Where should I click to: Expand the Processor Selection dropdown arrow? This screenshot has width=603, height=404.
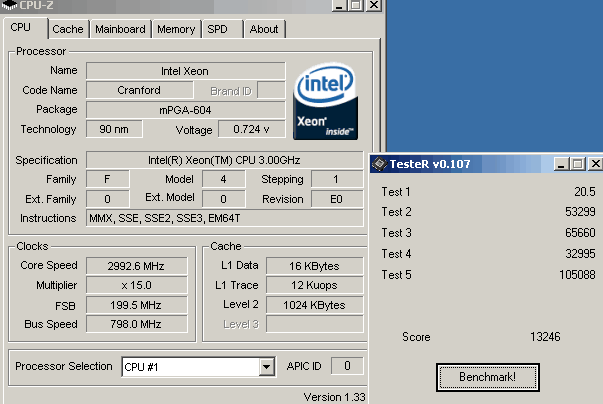pyautogui.click(x=267, y=367)
